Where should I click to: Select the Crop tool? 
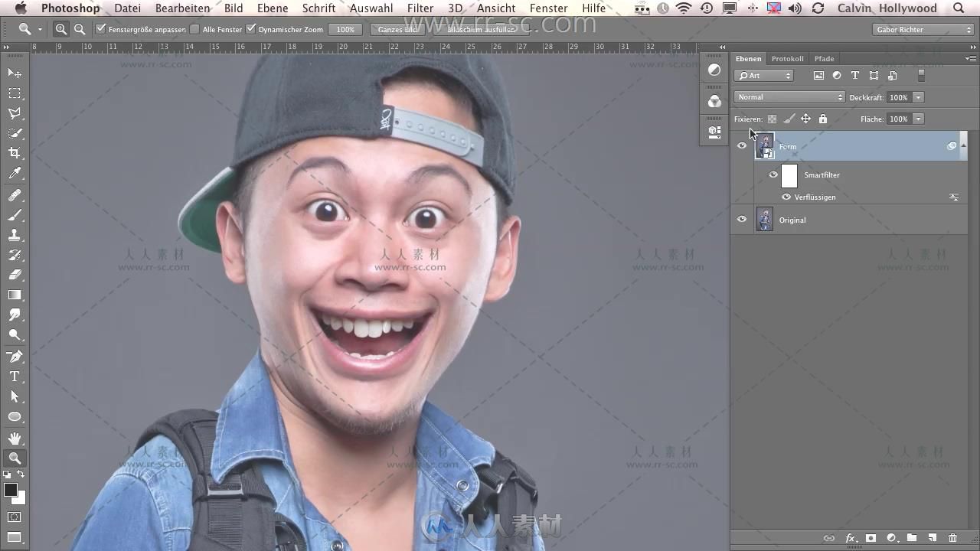(15, 153)
